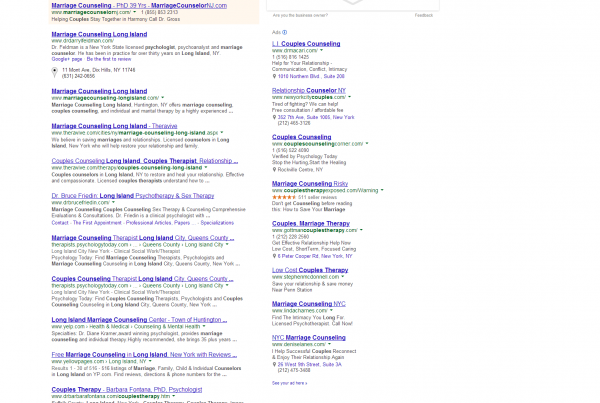Click map pin next to 352 7th Ave

point(274,117)
